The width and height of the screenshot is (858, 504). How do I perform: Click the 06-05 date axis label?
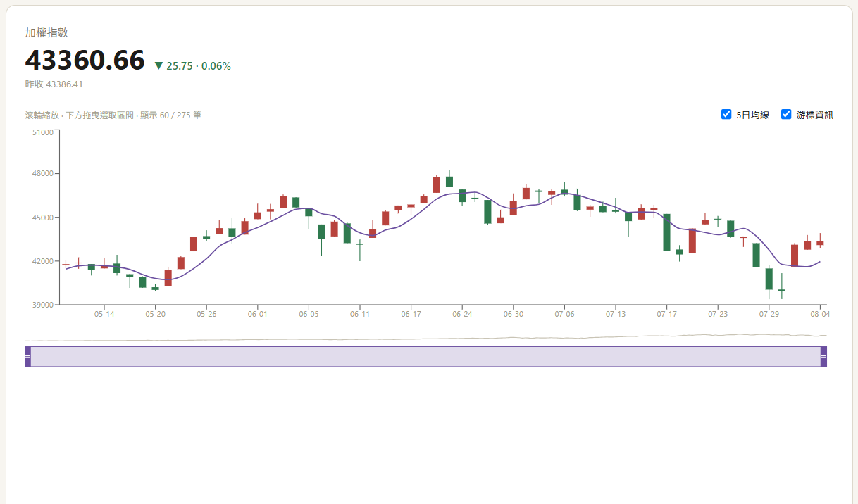coord(309,314)
